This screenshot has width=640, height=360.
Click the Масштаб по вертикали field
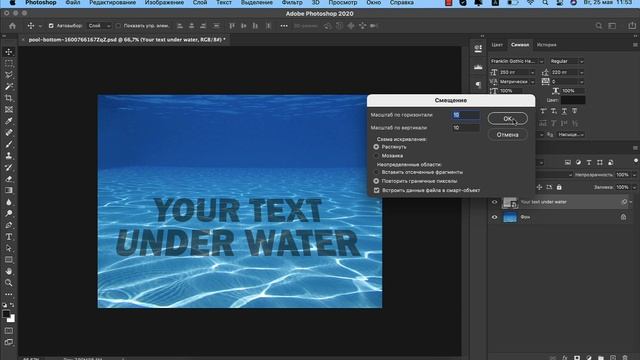click(x=466, y=128)
